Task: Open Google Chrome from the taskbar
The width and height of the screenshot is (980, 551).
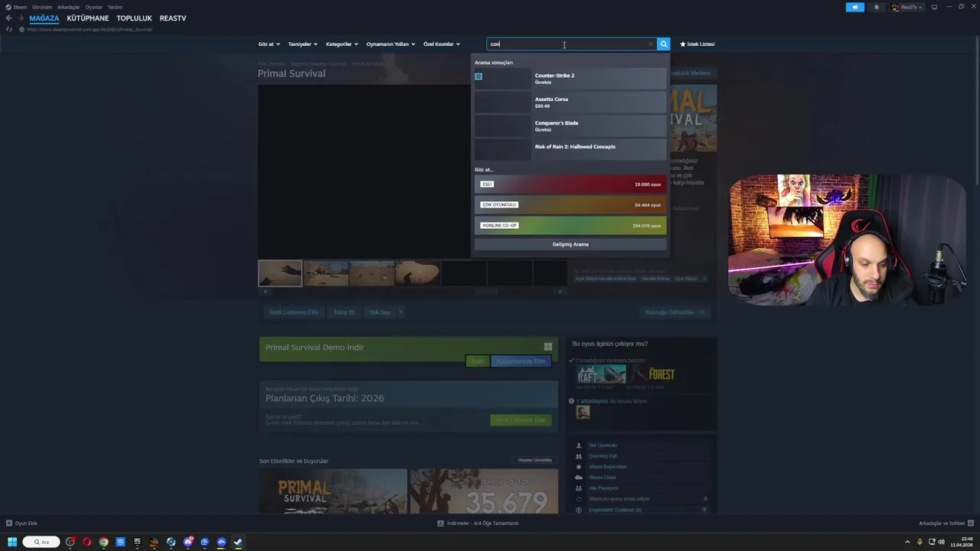Action: coord(103,542)
